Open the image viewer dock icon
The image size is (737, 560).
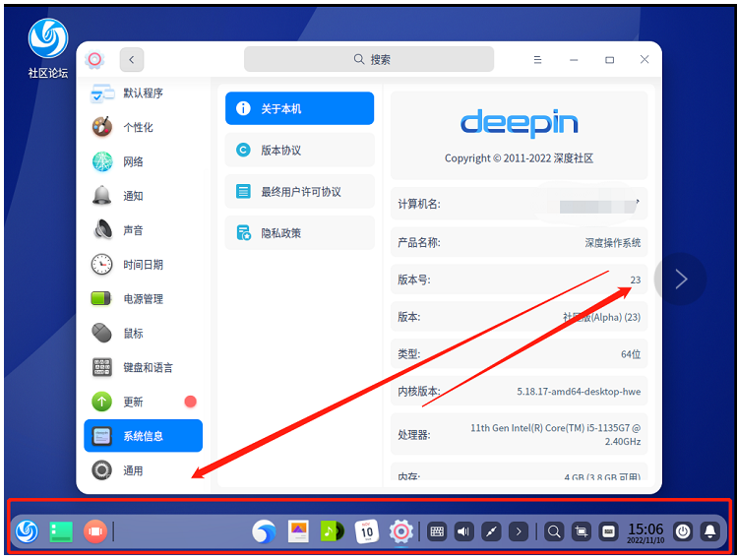298,531
